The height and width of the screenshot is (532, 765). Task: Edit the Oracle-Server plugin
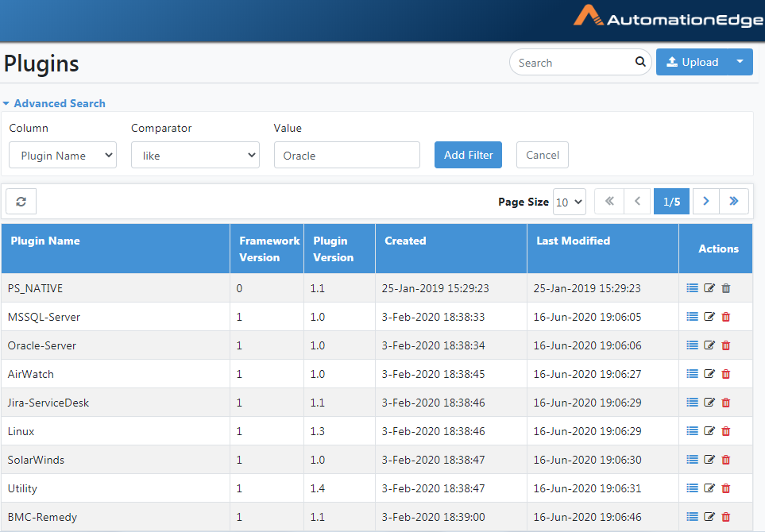709,345
